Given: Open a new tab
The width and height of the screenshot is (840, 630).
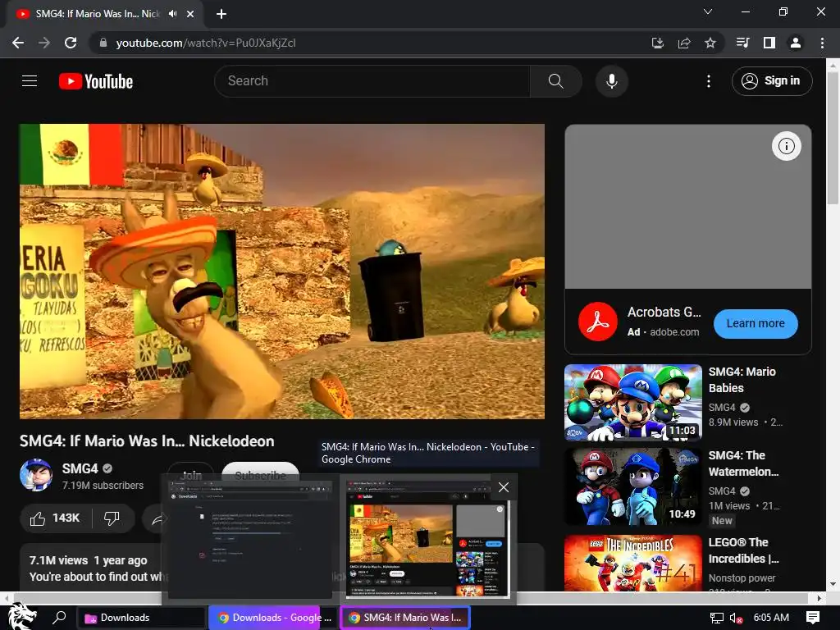Looking at the screenshot, I should click(x=221, y=14).
